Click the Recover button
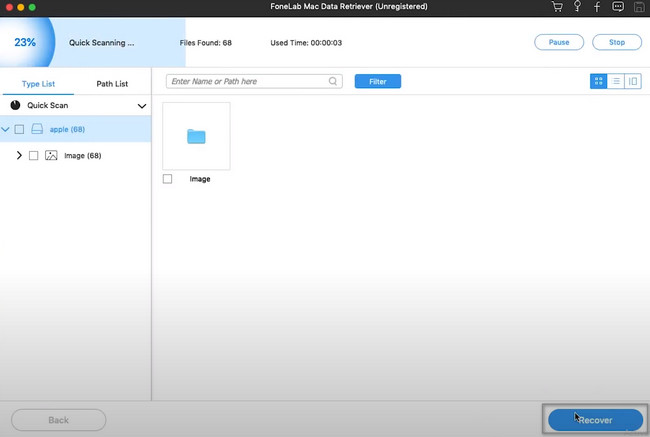The height and width of the screenshot is (437, 650). click(x=595, y=420)
